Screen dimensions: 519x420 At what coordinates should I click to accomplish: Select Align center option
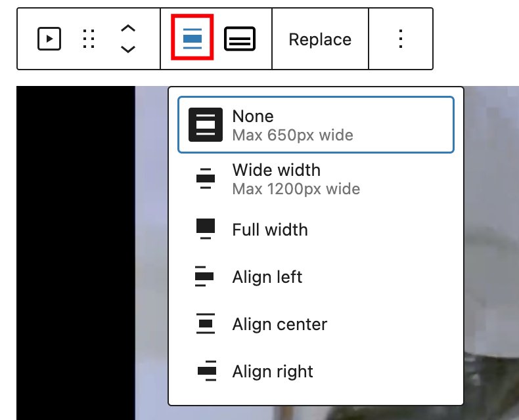tap(316, 324)
